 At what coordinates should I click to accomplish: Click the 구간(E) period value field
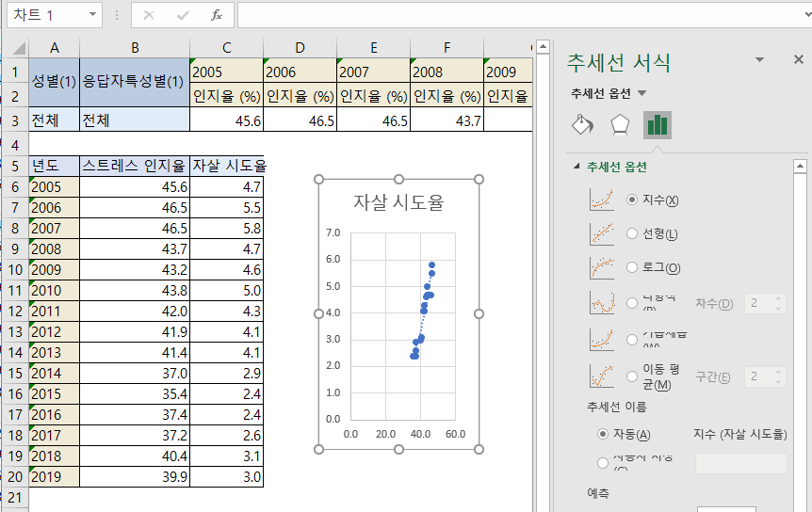click(758, 376)
